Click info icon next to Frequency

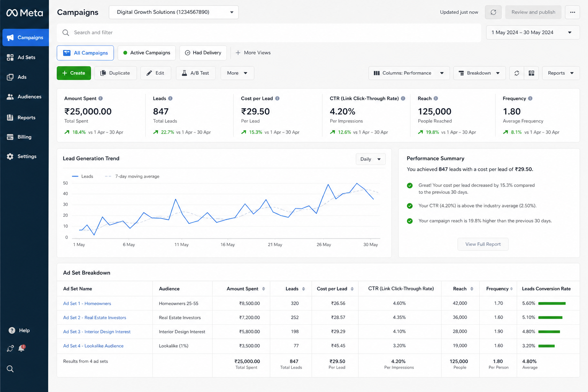pyautogui.click(x=530, y=98)
